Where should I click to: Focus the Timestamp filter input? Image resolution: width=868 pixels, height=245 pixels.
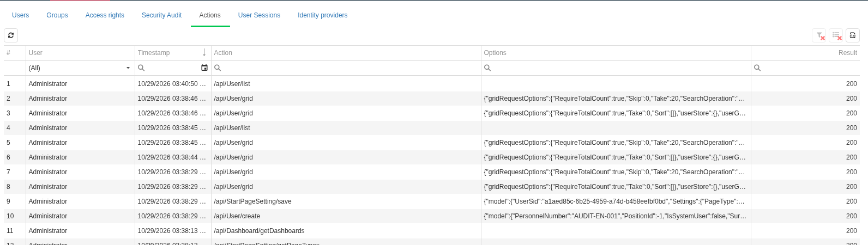click(x=172, y=68)
